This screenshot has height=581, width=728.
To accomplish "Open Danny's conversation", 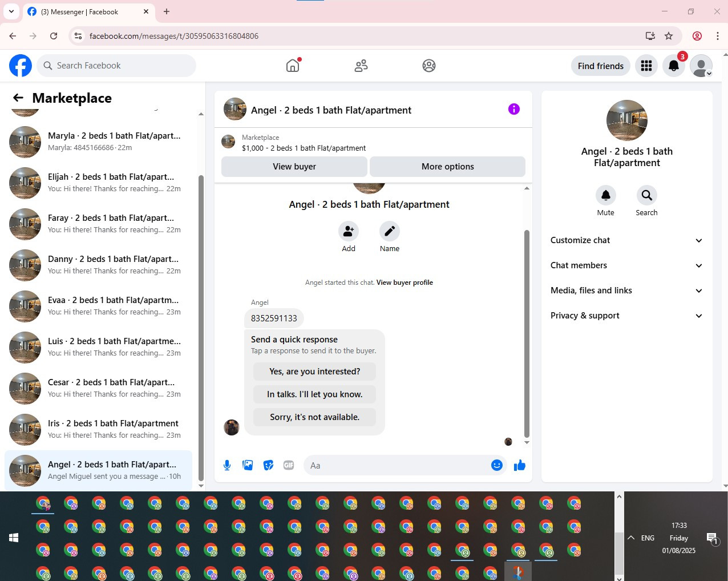I will click(x=98, y=265).
